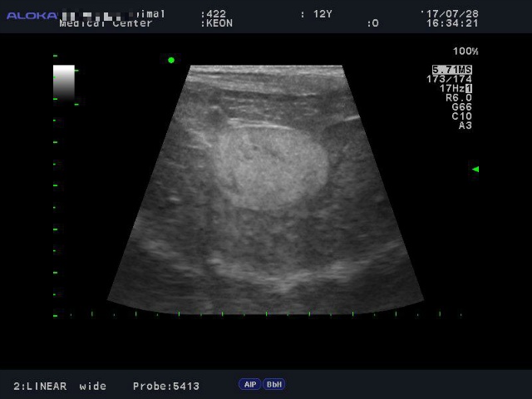Viewport: 532px width, 399px height.
Task: Click the name KEON
Action: pos(219,23)
